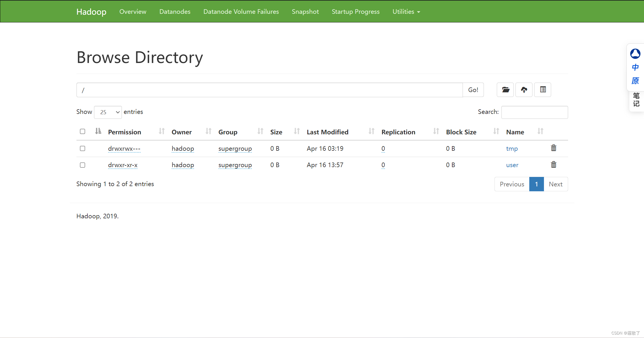Click the upload file to HDFS icon
This screenshot has height=338, width=644.
[x=524, y=89]
